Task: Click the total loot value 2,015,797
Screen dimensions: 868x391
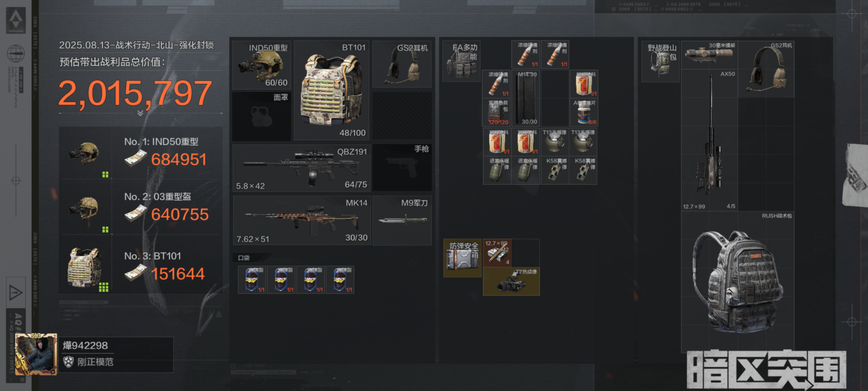Action: (135, 93)
